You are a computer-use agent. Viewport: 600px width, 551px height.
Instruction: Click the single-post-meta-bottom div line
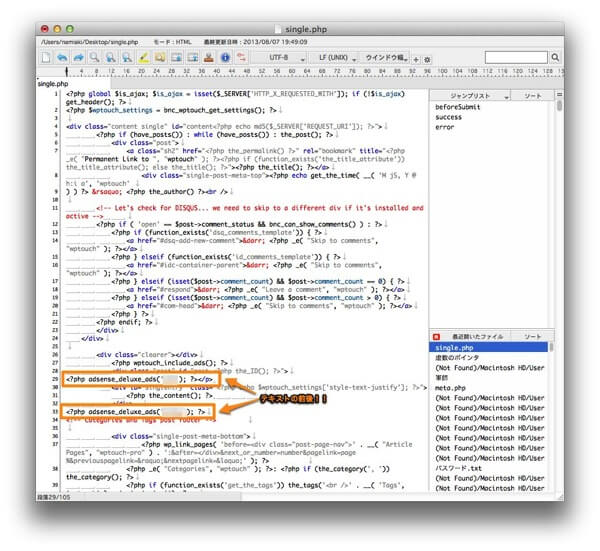click(181, 437)
